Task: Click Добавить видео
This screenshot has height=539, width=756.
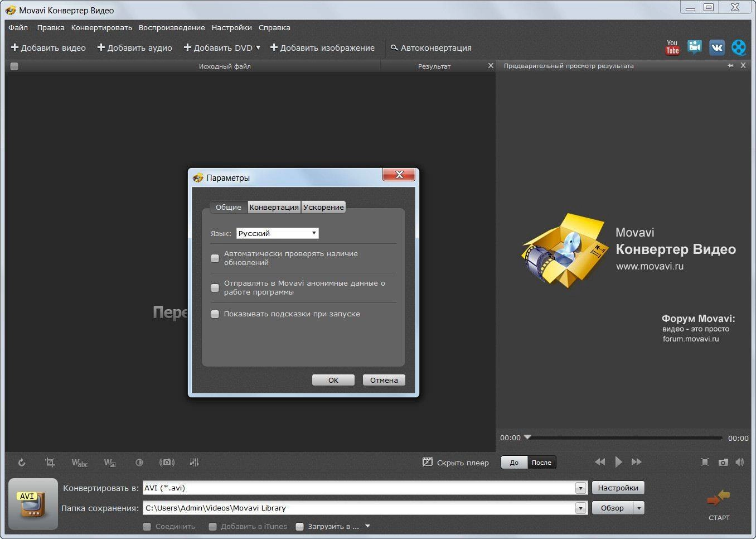Action: tap(49, 48)
